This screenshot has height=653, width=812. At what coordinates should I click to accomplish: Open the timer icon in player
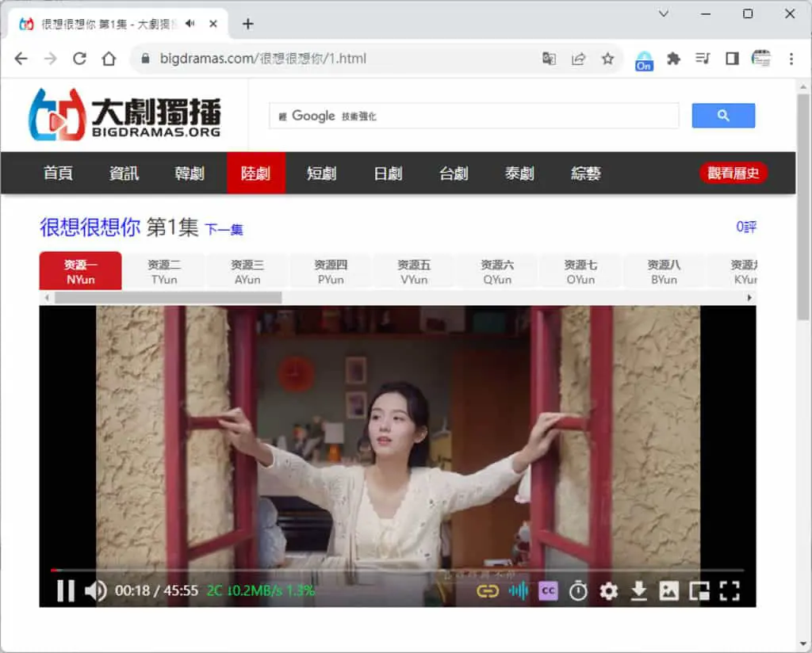tap(578, 590)
